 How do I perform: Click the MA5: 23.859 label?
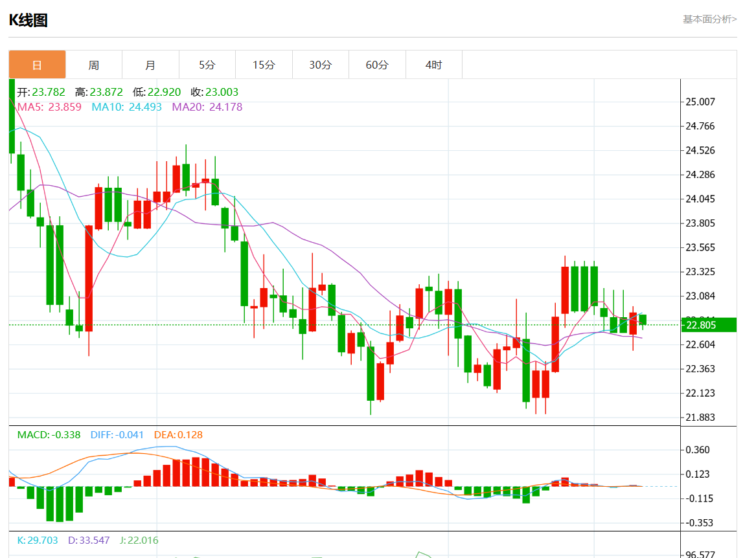[x=49, y=107]
